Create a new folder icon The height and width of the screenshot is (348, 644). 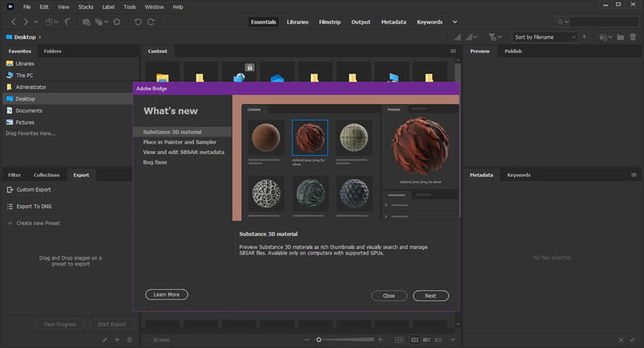[x=621, y=37]
